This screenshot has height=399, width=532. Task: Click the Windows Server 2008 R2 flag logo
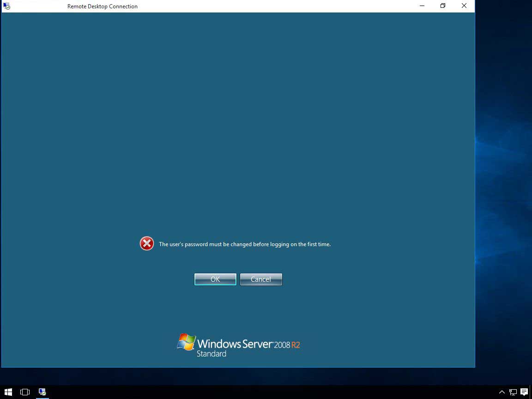tap(186, 343)
